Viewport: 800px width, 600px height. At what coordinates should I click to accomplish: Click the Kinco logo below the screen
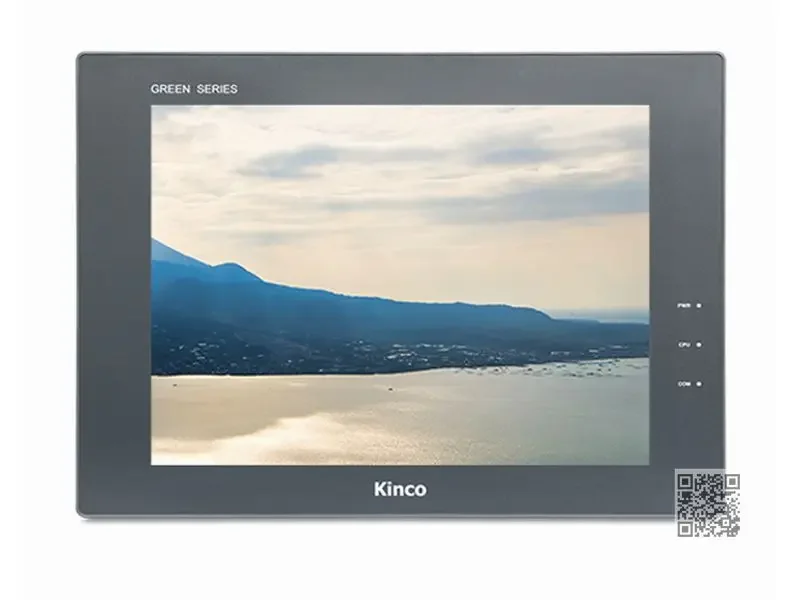(x=400, y=489)
